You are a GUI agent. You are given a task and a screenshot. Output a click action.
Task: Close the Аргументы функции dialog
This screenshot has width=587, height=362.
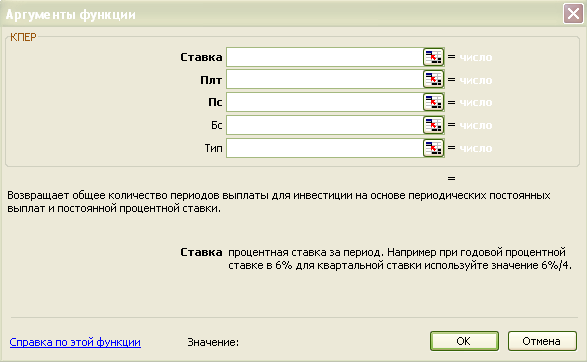pos(573,14)
